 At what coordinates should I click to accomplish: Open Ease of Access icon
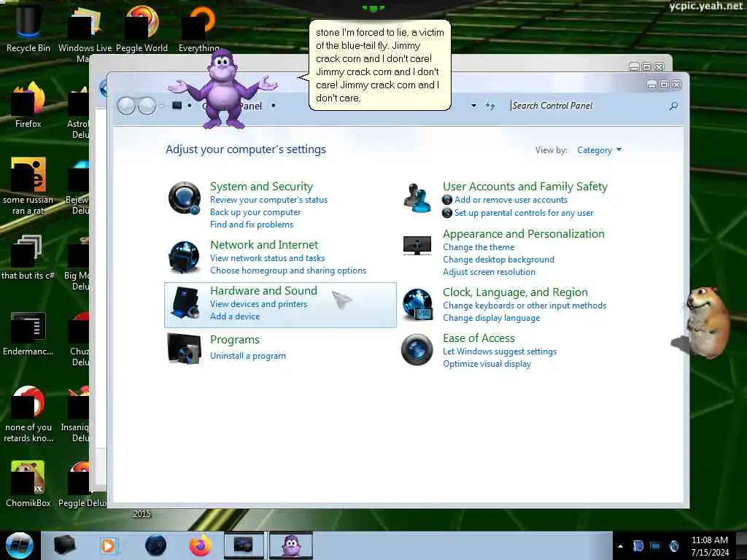point(417,349)
